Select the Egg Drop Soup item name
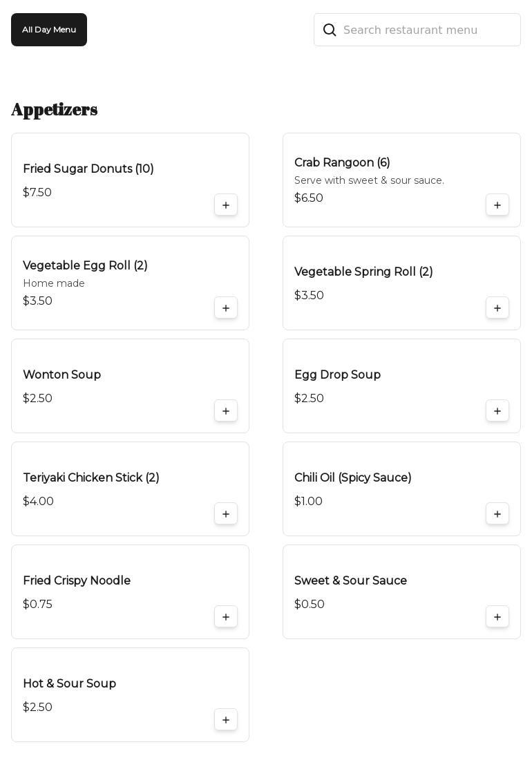 (x=337, y=375)
